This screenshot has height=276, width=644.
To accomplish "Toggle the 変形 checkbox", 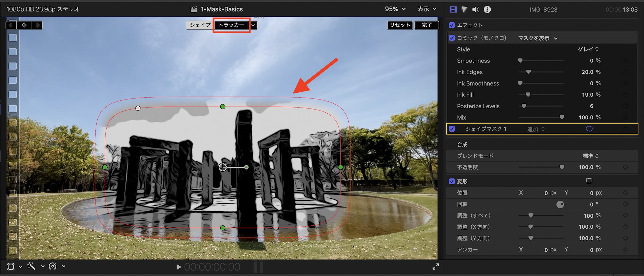I will pyautogui.click(x=452, y=181).
